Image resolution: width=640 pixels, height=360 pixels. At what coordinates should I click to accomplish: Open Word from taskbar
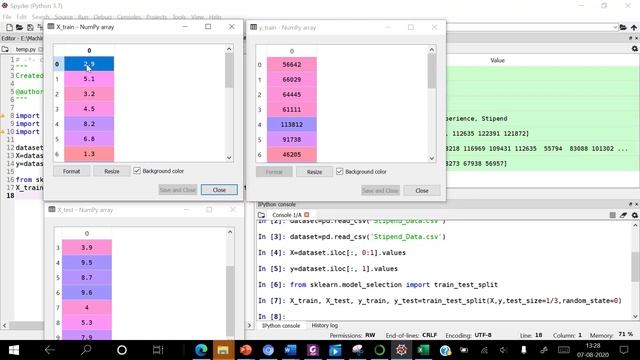click(x=290, y=350)
